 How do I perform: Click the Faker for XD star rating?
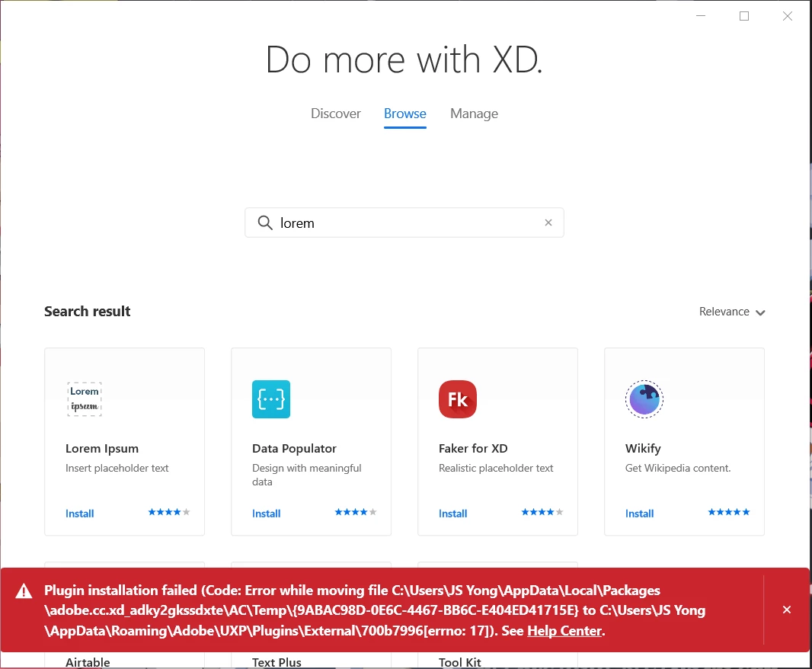[x=542, y=512]
